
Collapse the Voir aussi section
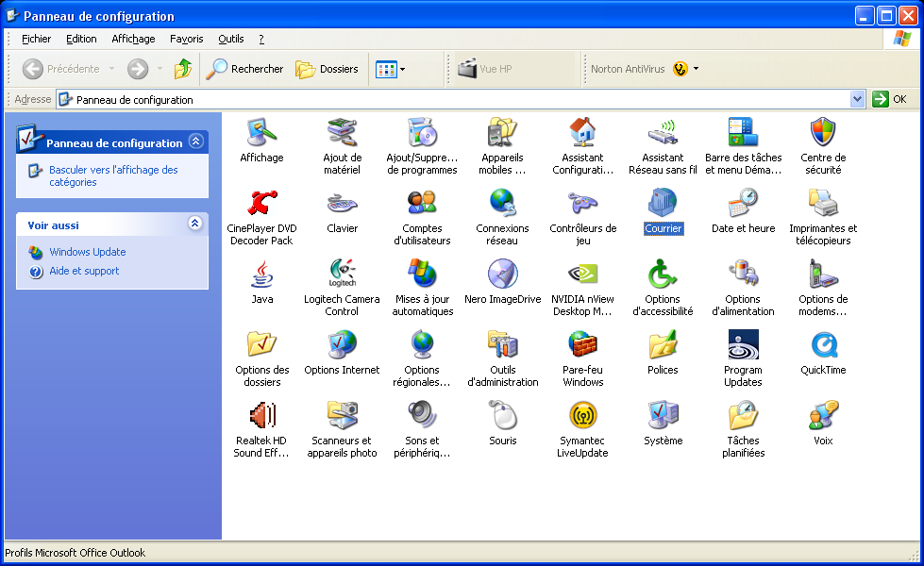pos(195,224)
